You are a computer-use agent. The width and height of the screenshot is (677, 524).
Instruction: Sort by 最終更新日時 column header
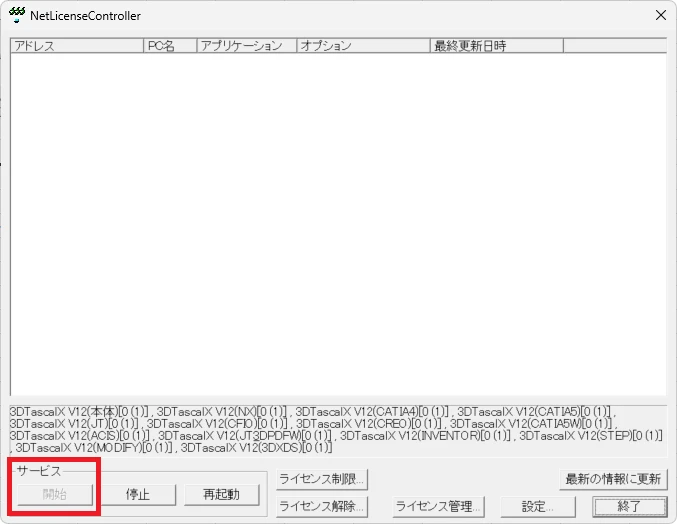496,46
